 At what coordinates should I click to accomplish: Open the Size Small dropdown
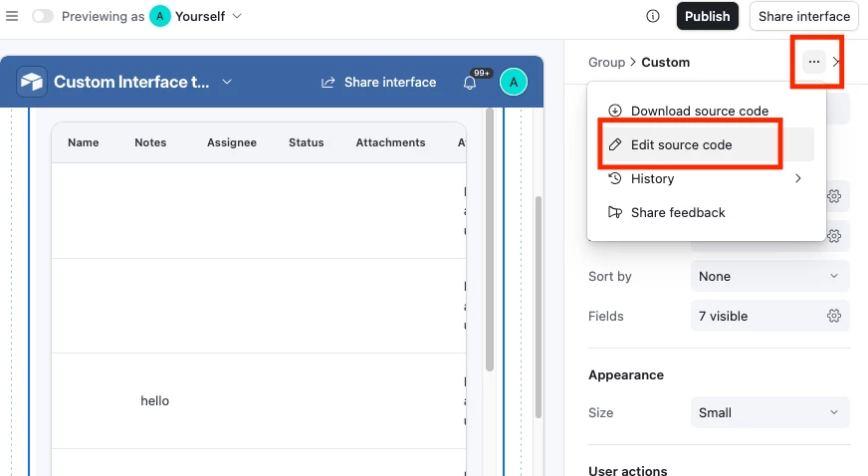(x=769, y=412)
